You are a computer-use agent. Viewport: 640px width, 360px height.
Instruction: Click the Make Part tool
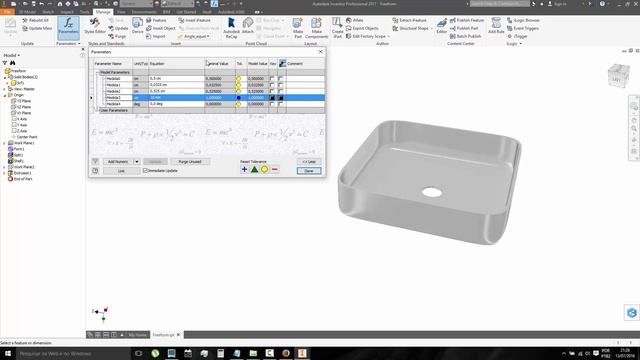coord(298,28)
